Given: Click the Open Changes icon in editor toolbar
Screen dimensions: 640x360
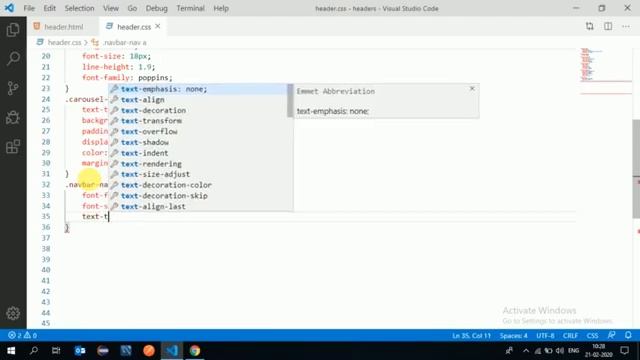Looking at the screenshot, I should click(x=589, y=27).
